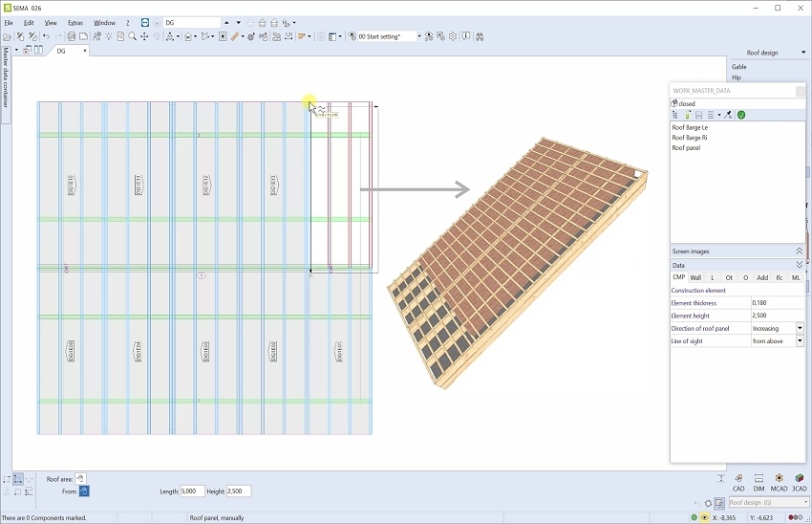Open the Start setting dropdown arrow

tap(419, 36)
